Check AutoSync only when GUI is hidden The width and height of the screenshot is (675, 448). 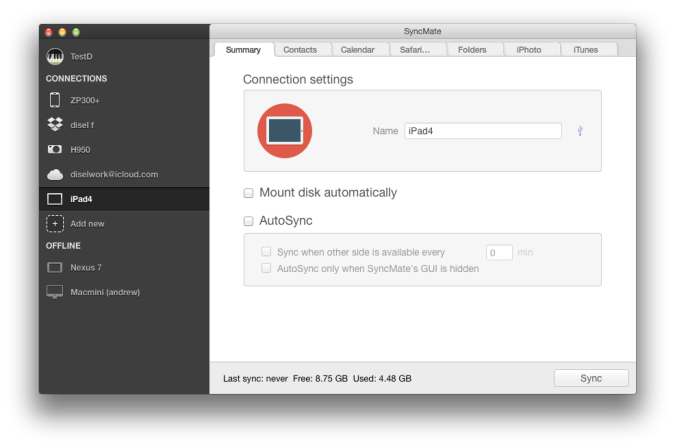click(x=266, y=268)
